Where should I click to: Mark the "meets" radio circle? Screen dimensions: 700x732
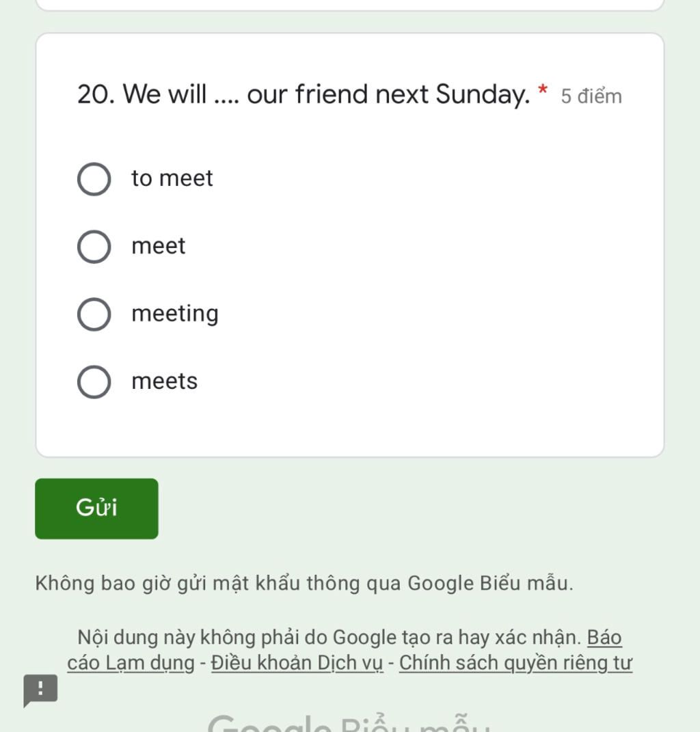click(94, 382)
